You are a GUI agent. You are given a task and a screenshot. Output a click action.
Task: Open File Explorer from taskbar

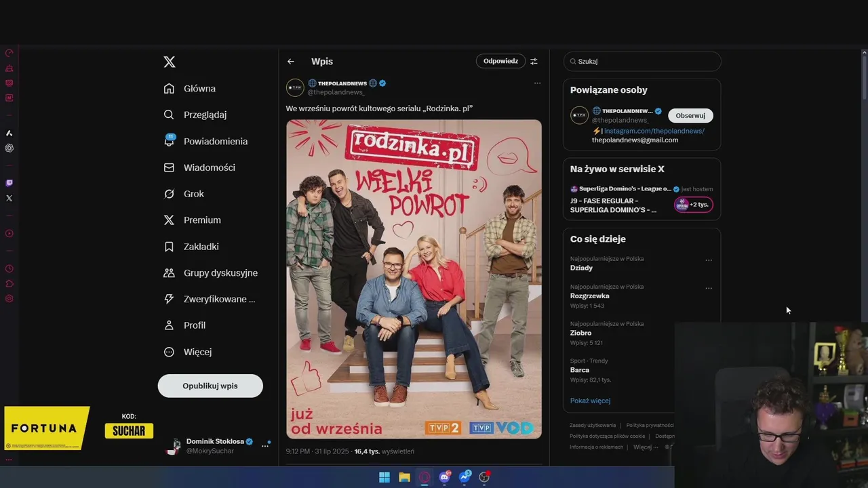pos(405,477)
